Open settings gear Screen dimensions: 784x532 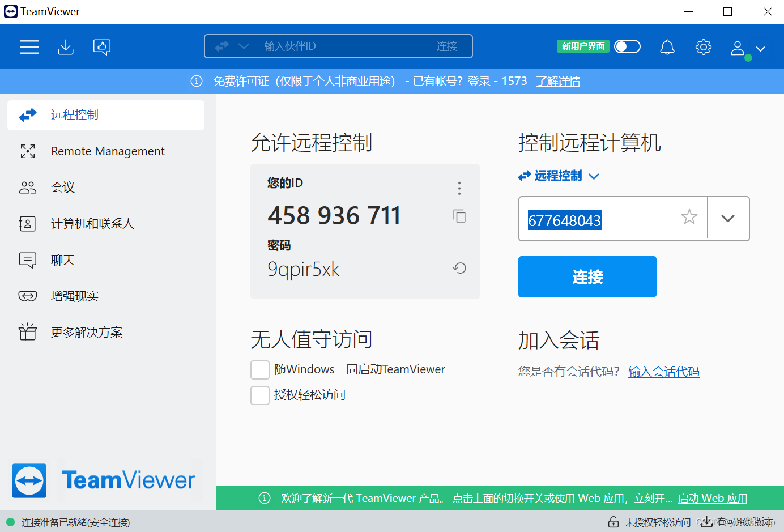tap(704, 47)
